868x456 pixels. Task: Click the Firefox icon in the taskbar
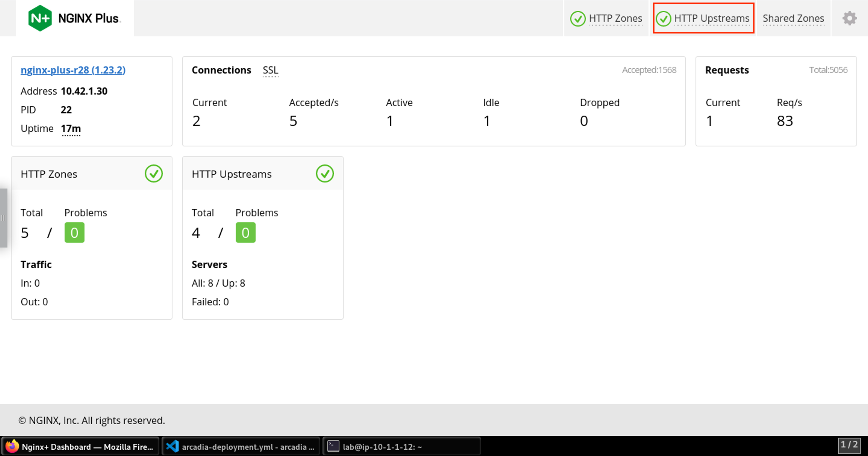tap(12, 446)
